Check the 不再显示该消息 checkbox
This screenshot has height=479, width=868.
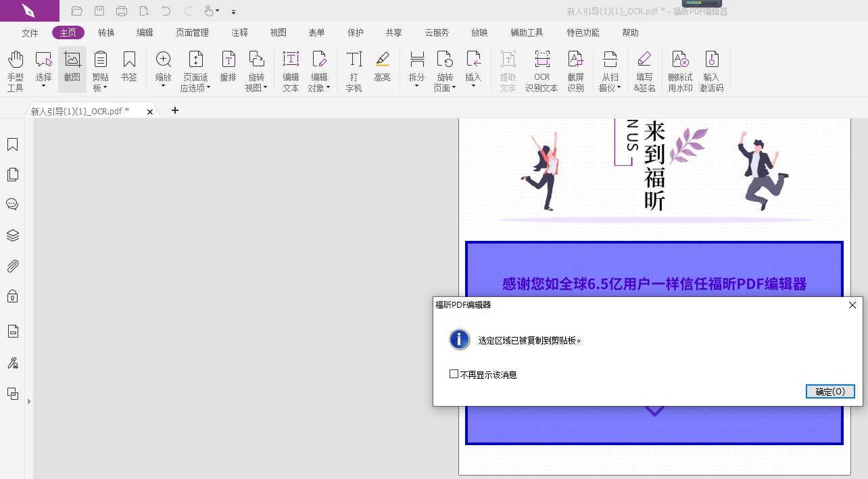tap(454, 373)
